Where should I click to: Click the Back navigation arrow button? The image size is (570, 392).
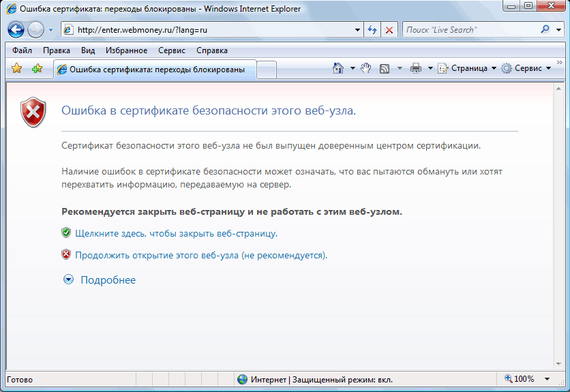[16, 30]
